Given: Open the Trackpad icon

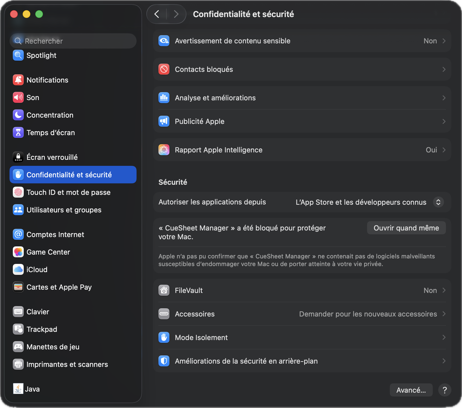Looking at the screenshot, I should 18,329.
